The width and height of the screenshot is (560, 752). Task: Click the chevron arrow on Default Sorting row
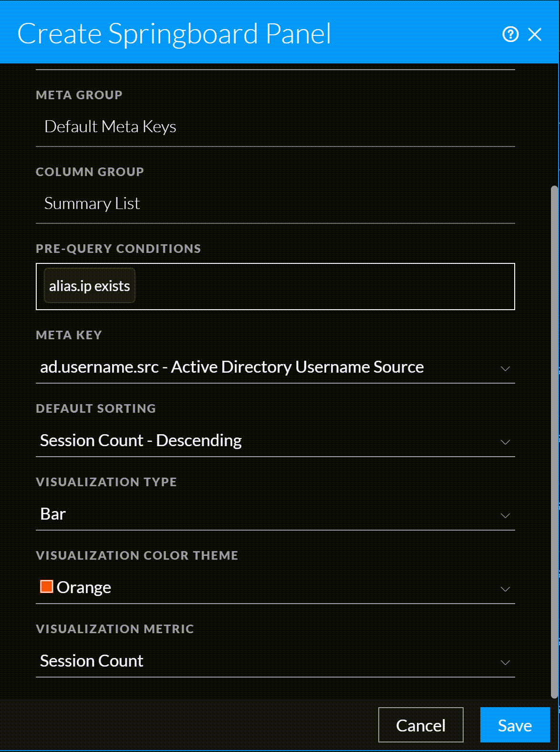coord(505,442)
